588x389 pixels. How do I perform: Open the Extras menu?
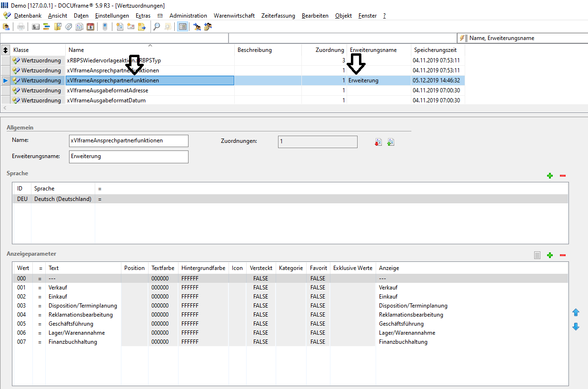pyautogui.click(x=143, y=16)
